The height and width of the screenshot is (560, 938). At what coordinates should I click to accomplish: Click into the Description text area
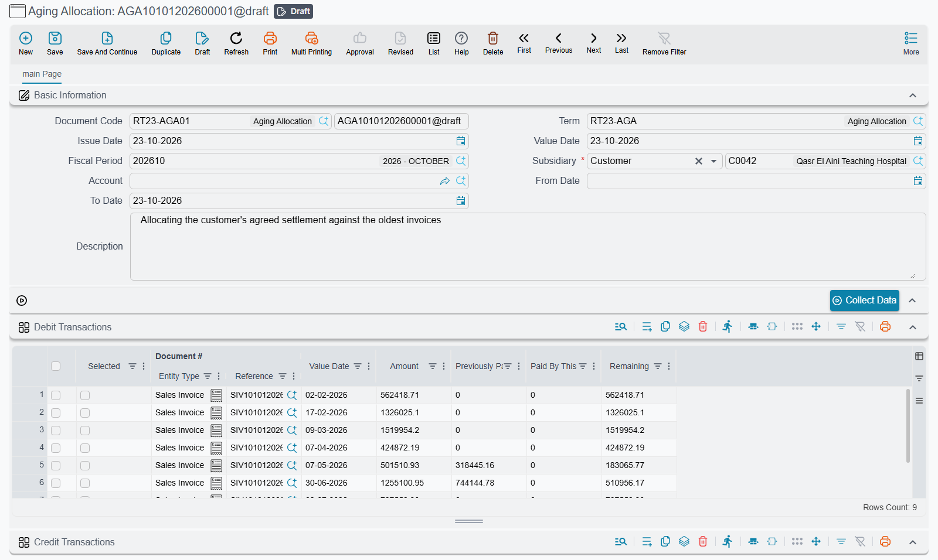(528, 247)
